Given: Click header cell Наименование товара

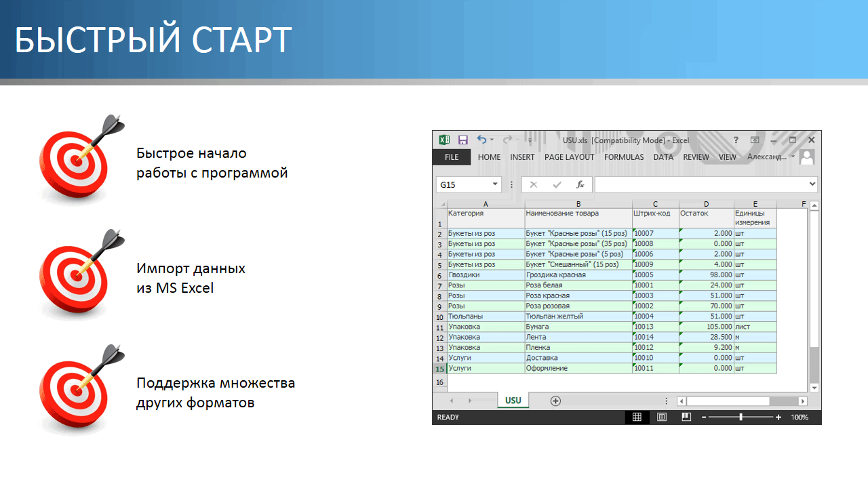Looking at the screenshot, I should 578,218.
